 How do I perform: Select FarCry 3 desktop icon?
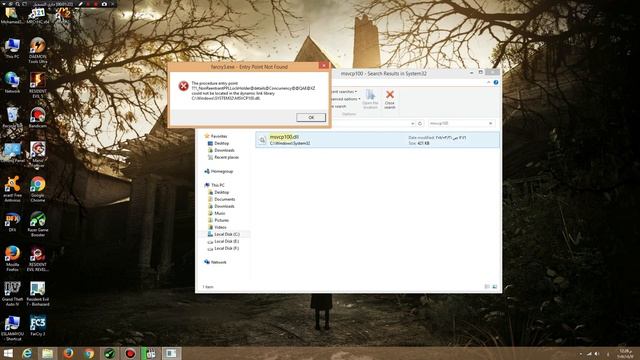click(38, 325)
